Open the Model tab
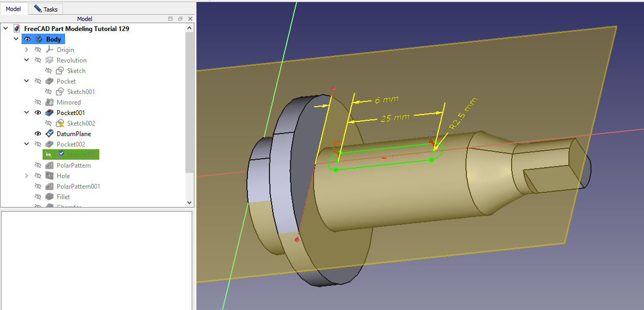The image size is (644, 310). (13, 9)
